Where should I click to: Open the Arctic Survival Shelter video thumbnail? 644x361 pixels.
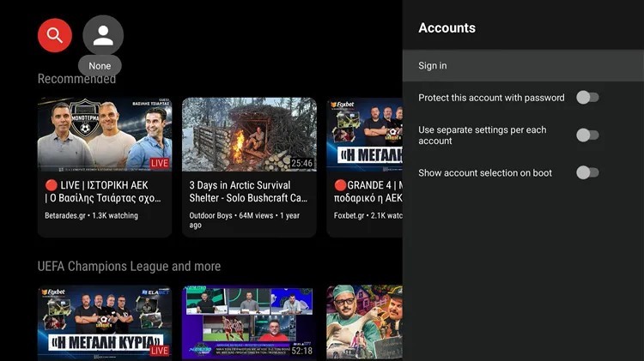[249, 135]
